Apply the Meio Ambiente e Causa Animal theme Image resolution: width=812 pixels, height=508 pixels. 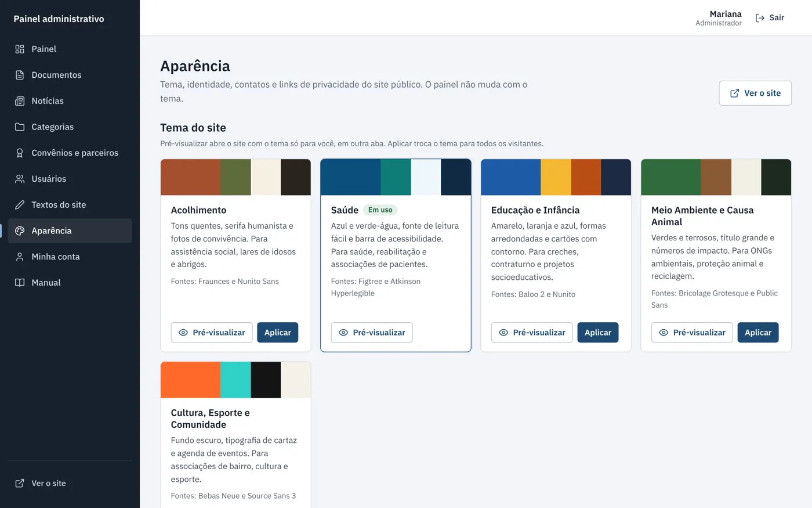click(758, 333)
